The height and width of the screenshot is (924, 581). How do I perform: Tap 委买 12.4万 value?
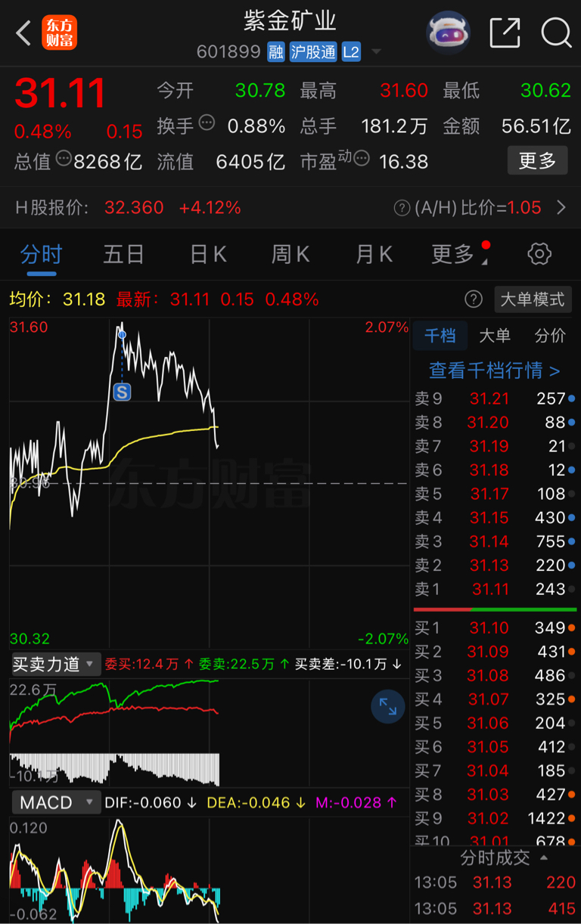[x=150, y=664]
